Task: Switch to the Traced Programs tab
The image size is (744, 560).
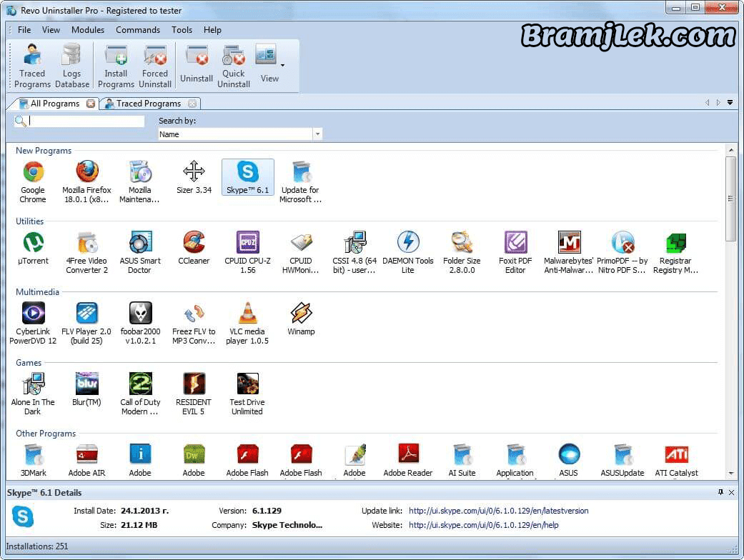Action: tap(149, 104)
